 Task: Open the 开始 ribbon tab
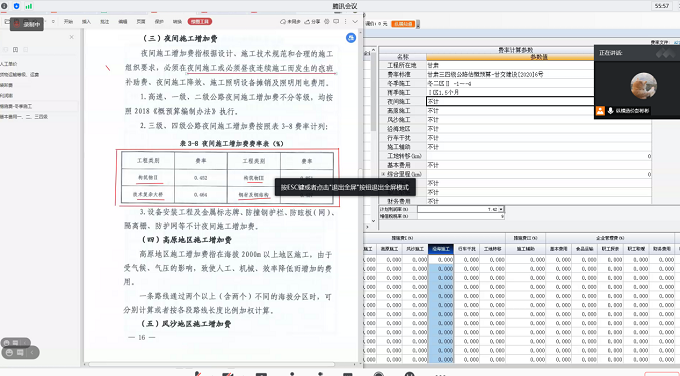[x=69, y=21]
